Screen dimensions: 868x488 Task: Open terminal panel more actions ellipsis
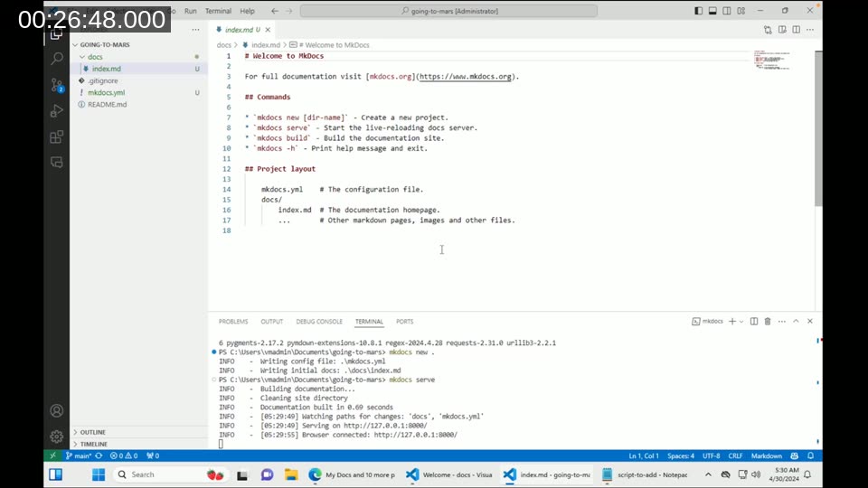(781, 322)
